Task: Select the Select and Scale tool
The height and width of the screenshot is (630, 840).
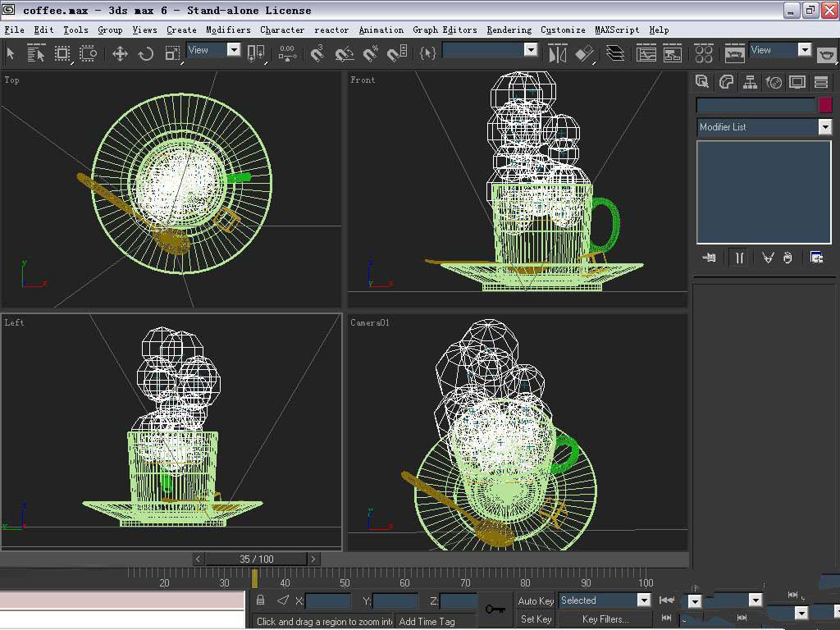Action: click(172, 53)
